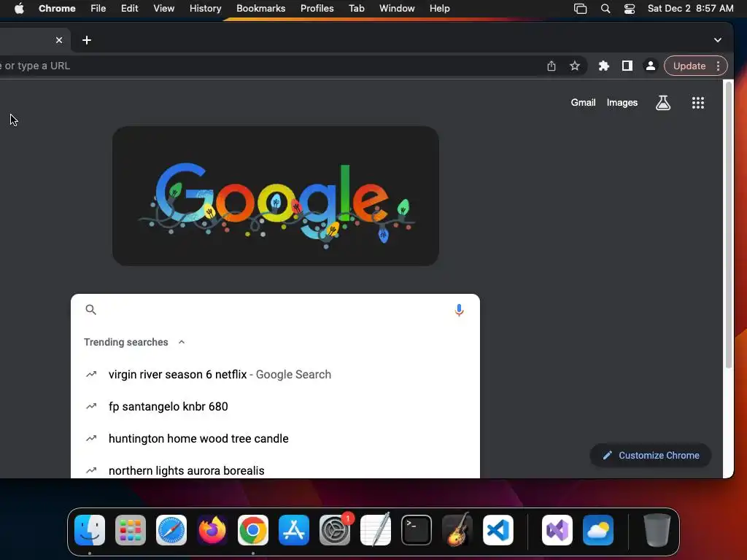
Task: Open the Apple menu
Action: [x=19, y=9]
